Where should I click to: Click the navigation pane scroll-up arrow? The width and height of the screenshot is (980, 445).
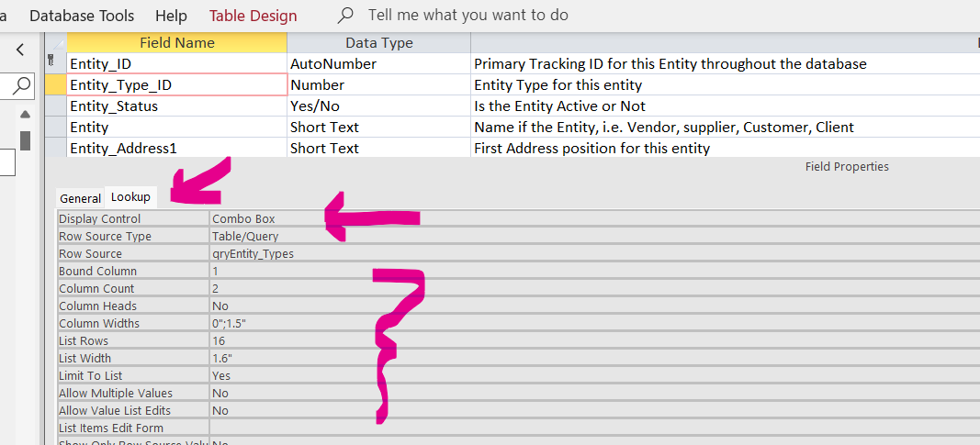click(x=25, y=114)
